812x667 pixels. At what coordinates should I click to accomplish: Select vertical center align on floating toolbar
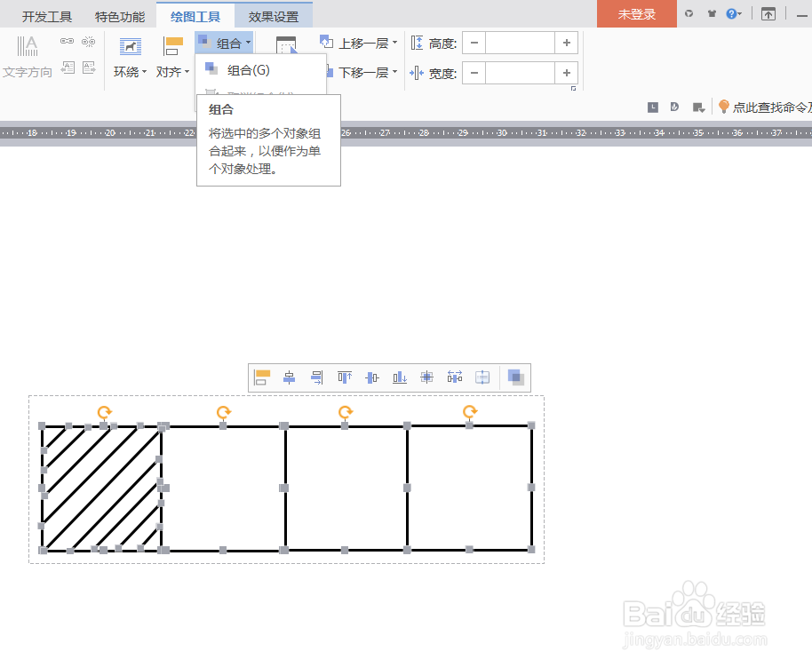(x=372, y=377)
